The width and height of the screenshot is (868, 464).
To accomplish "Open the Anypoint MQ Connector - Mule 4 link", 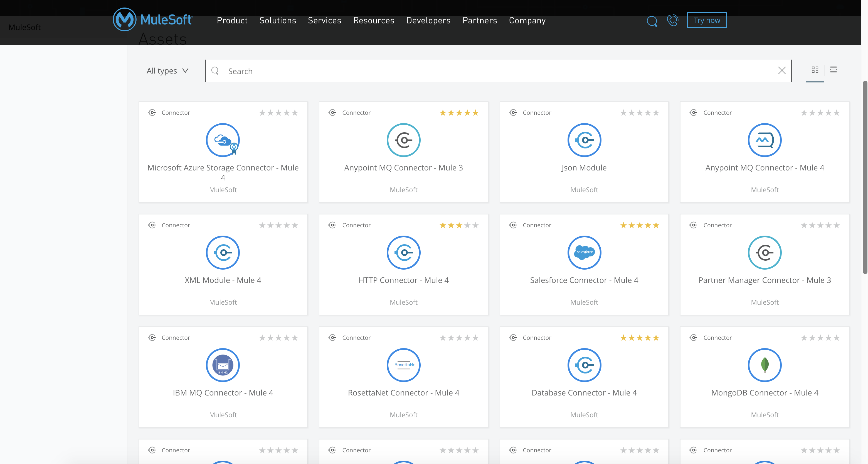I will (x=765, y=168).
